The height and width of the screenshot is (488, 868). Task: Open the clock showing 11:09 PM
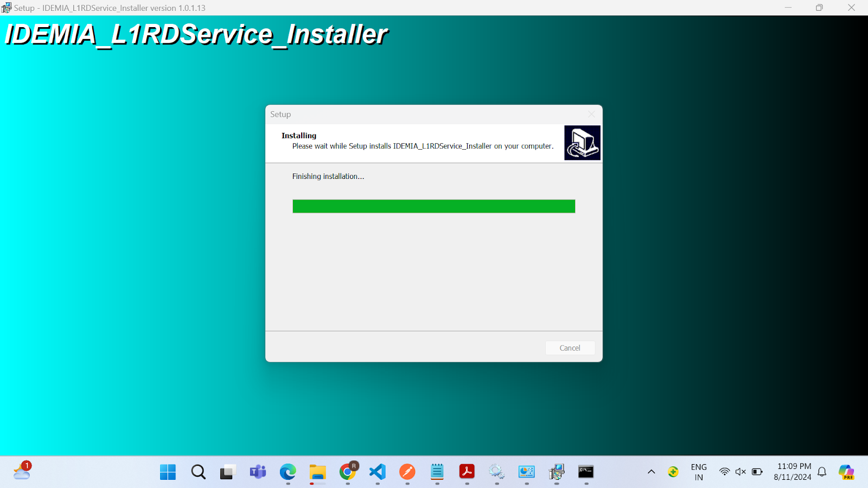point(793,472)
